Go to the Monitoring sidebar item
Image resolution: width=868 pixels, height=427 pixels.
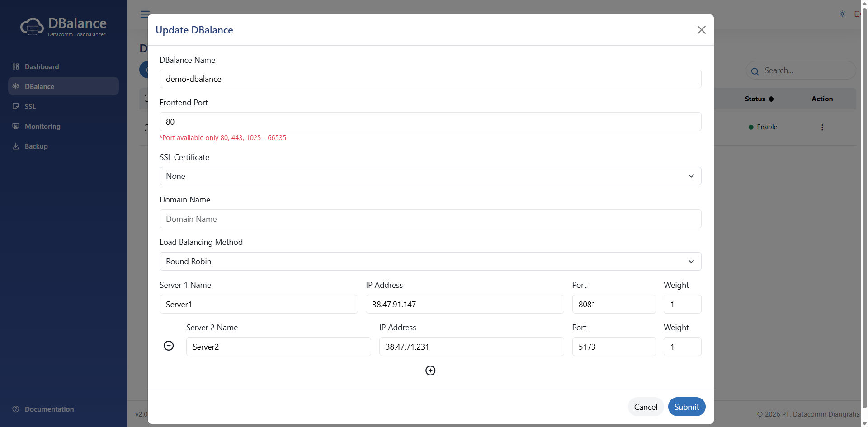pyautogui.click(x=42, y=127)
